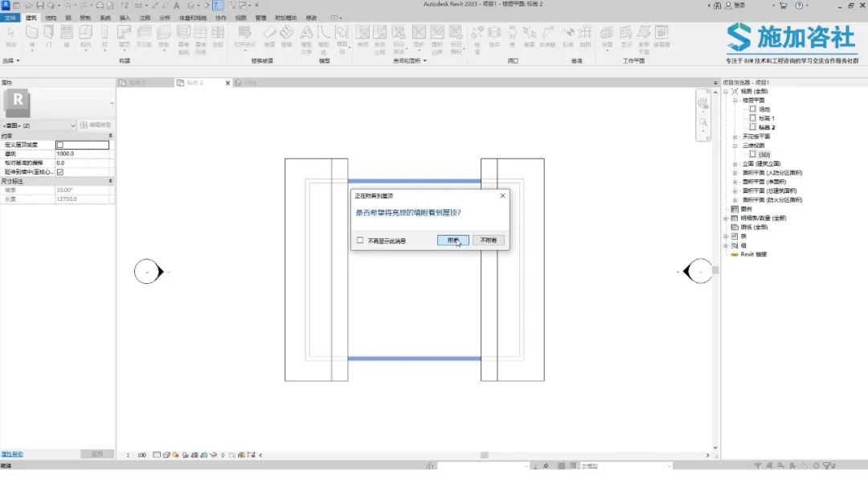This screenshot has width=868, height=489.
Task: Check the 'don't show this message again' checkbox
Action: 360,240
